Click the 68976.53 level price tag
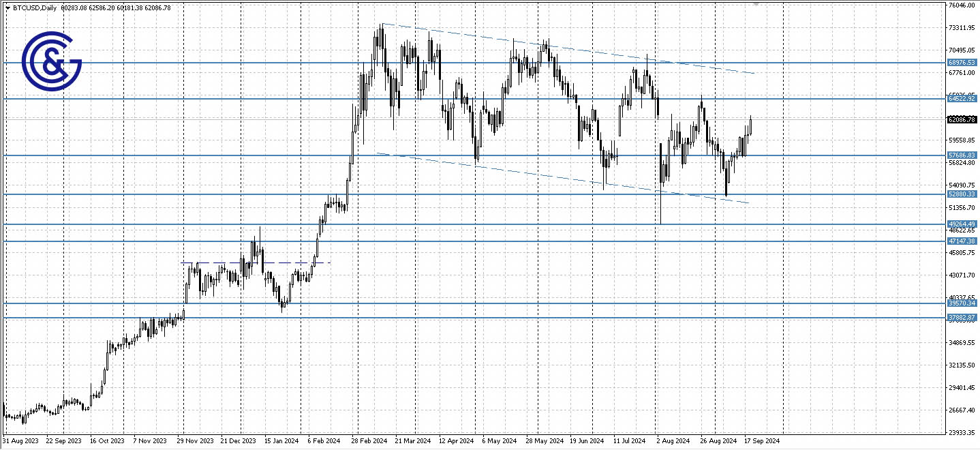Viewport: 980px width, 450px height. (962, 62)
